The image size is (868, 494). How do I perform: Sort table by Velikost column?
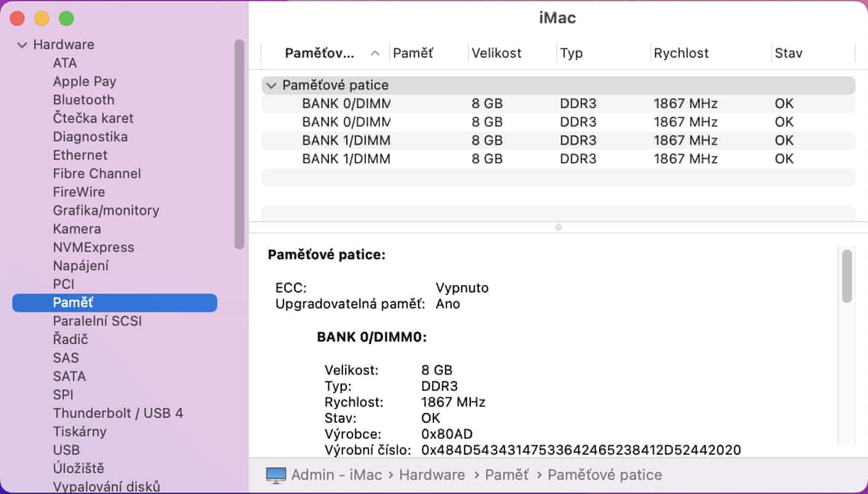pyautogui.click(x=496, y=53)
